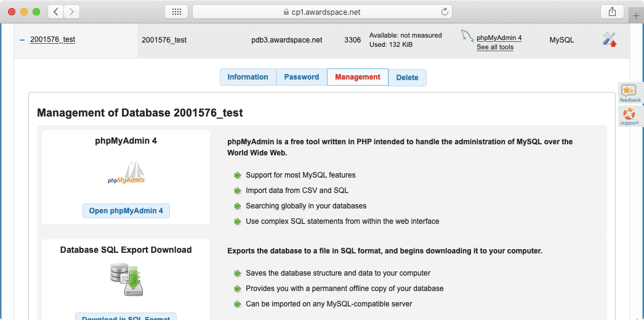
Task: Switch to the Information tab
Action: pyautogui.click(x=248, y=77)
